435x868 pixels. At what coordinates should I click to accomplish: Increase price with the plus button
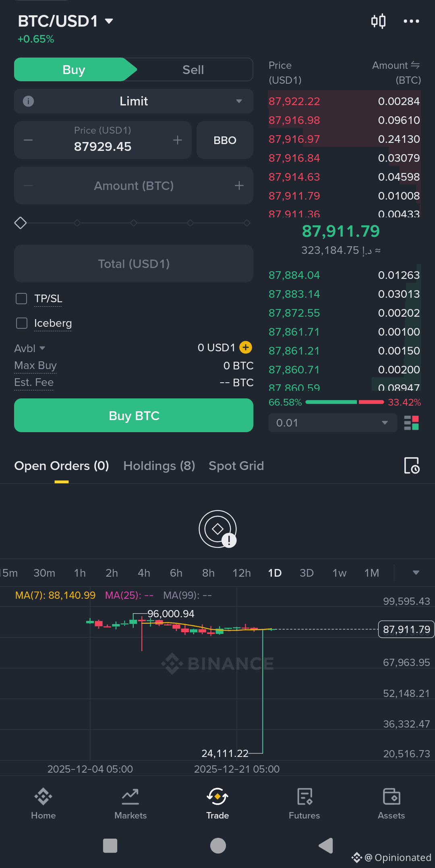tap(178, 140)
